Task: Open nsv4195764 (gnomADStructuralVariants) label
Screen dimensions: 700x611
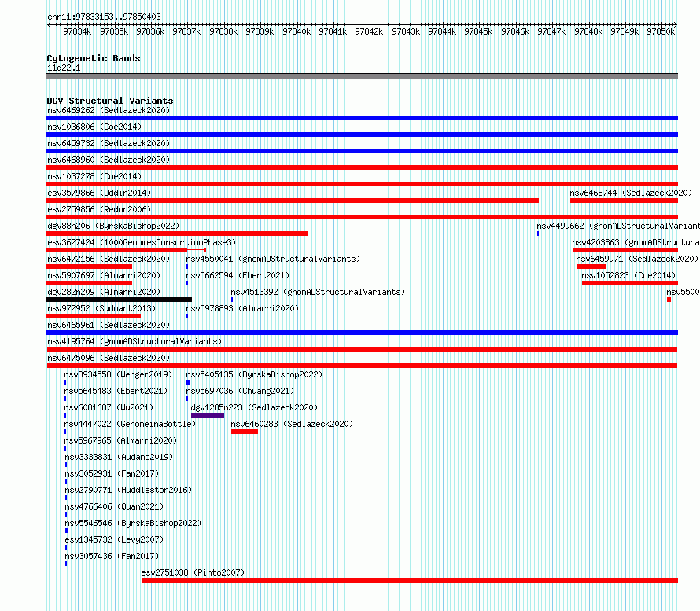Action: (134, 341)
